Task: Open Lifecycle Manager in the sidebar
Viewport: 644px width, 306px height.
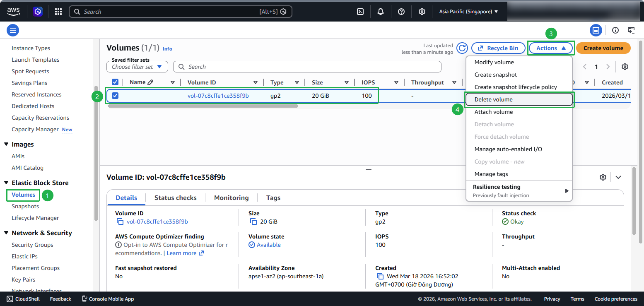Action: [35, 218]
